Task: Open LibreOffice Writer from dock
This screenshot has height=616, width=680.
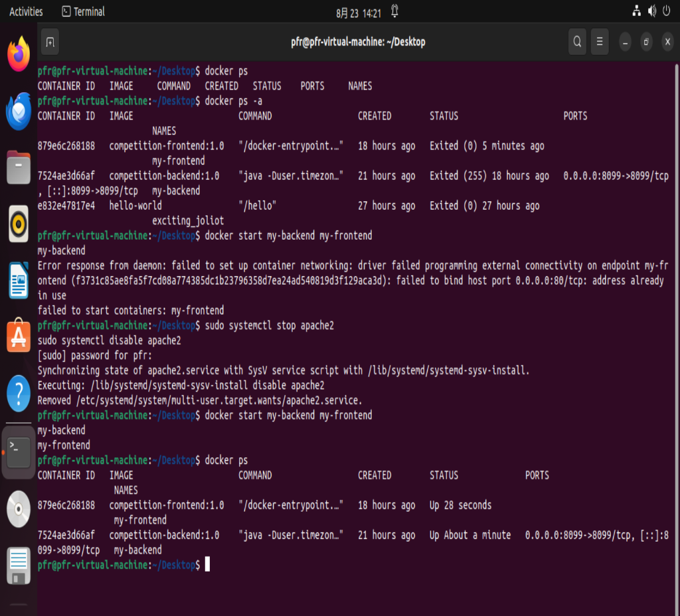Action: click(x=19, y=281)
